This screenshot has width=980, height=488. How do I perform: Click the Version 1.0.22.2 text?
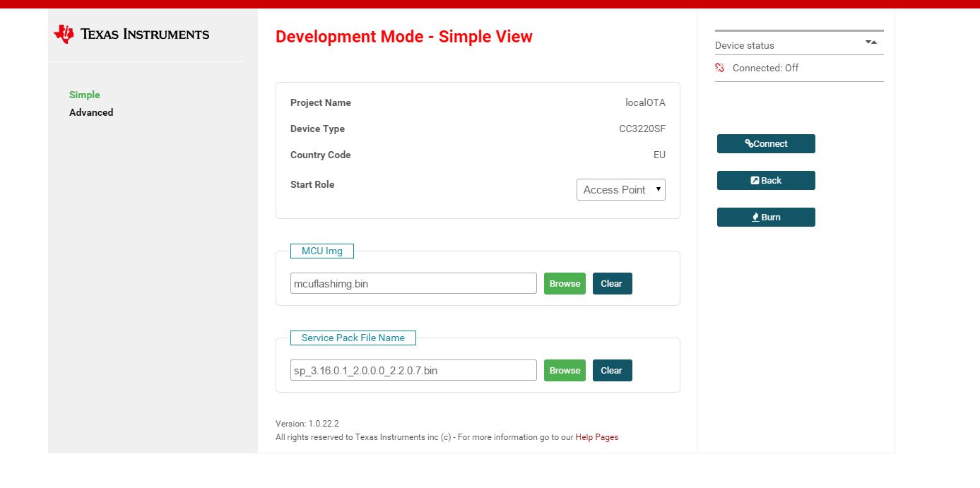click(x=307, y=424)
